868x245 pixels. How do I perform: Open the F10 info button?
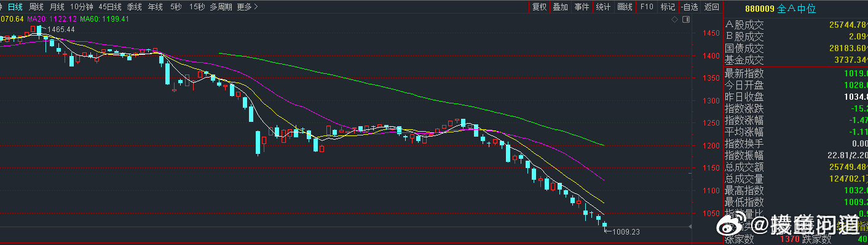647,7
